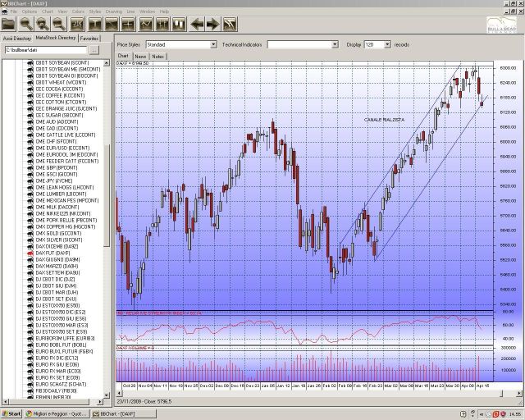Select CEC COFFEE (KCONT) in the list
525x420 pixels.
[x=59, y=95]
